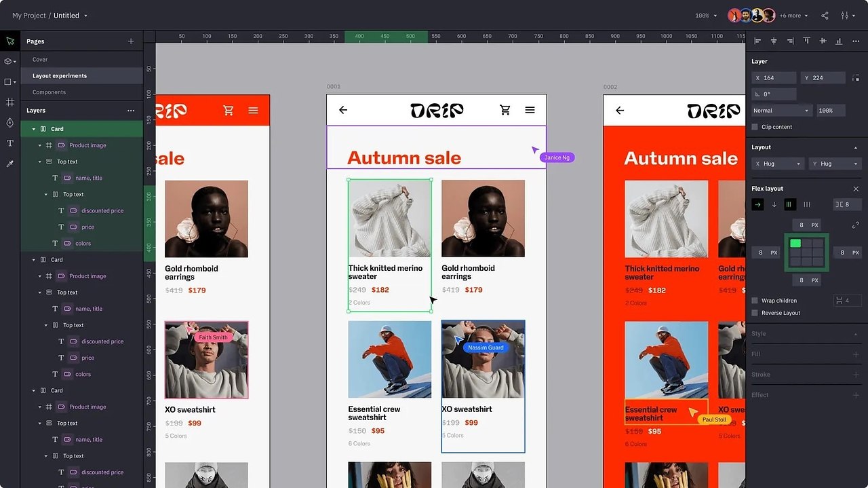Pick the Eyedropper tool
Image resolution: width=868 pixels, height=488 pixels.
click(9, 164)
